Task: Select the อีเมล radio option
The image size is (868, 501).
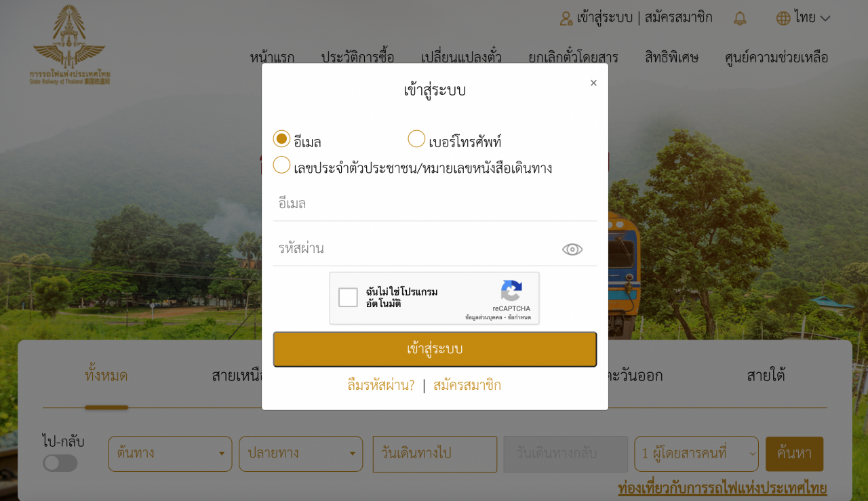Action: click(x=281, y=139)
